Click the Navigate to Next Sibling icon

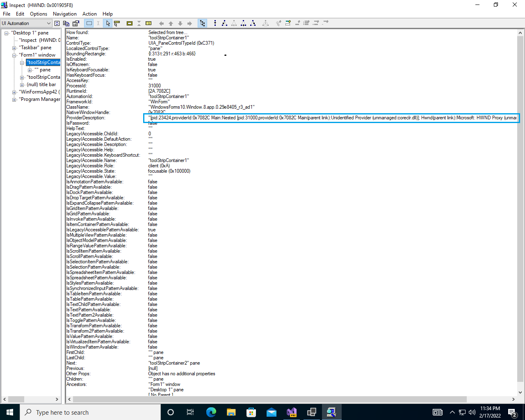244,23
